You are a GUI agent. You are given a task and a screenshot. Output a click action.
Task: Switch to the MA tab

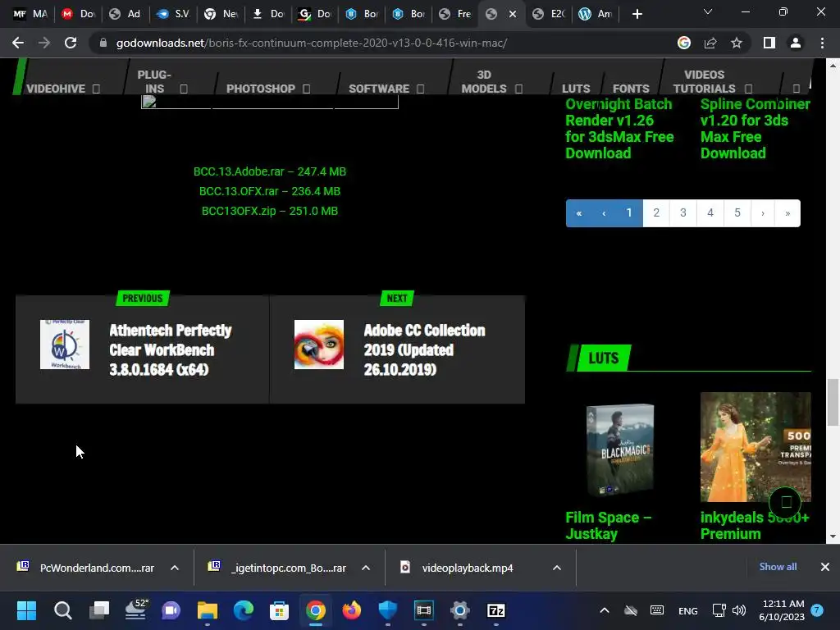30,14
